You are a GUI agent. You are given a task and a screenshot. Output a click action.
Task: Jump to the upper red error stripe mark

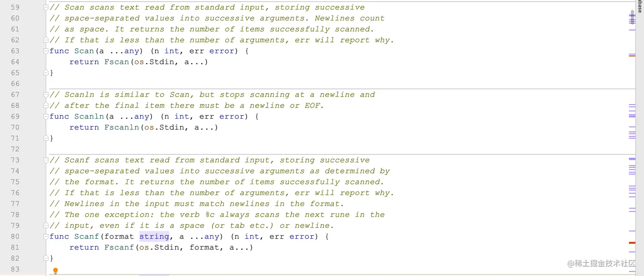(x=632, y=55)
